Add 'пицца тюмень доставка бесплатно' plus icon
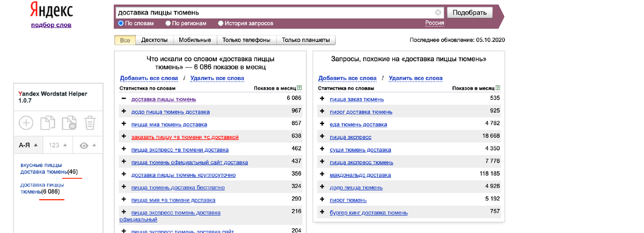The image size is (644, 233). pyautogui.click(x=124, y=187)
